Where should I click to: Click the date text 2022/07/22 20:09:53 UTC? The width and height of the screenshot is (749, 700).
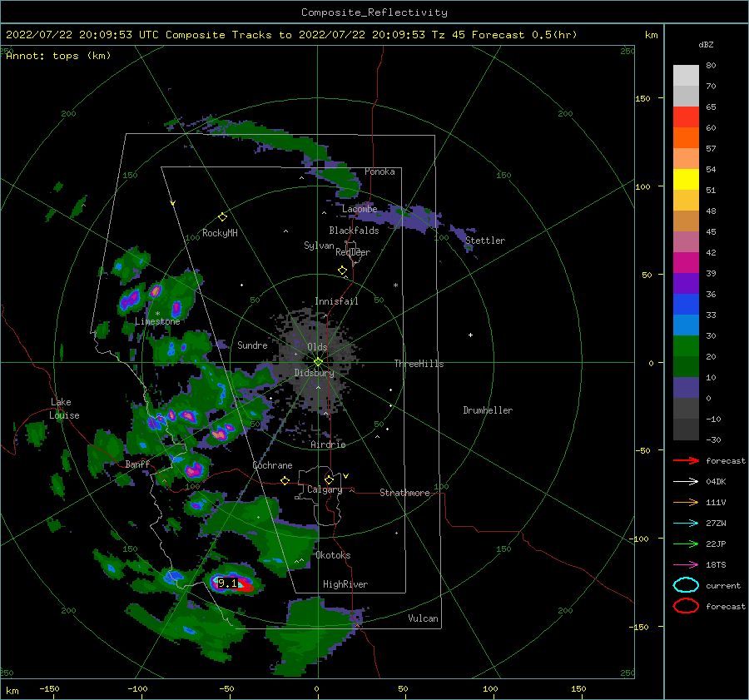[82, 35]
